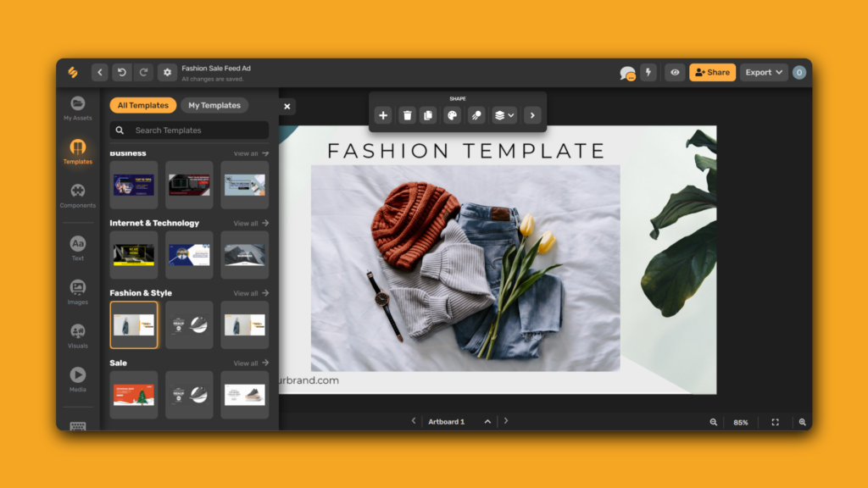Open the Images panel
The height and width of the screenshot is (488, 868).
point(77,292)
